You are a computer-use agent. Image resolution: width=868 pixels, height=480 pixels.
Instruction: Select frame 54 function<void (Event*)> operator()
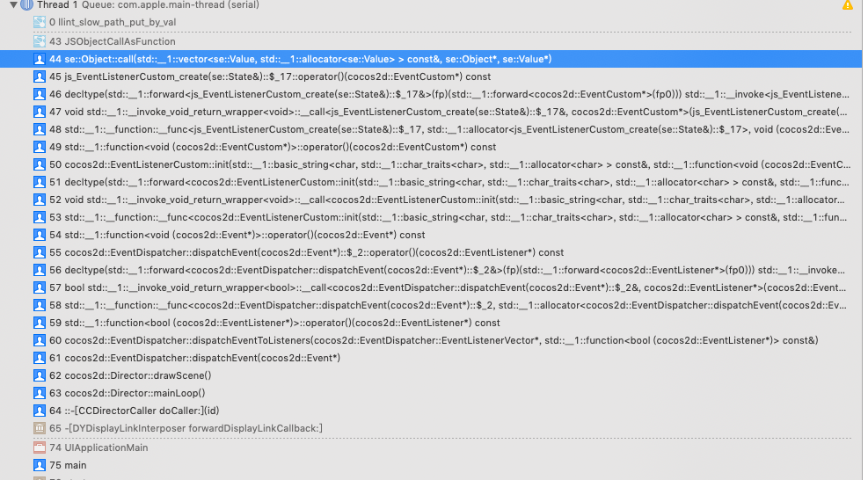pos(237,236)
